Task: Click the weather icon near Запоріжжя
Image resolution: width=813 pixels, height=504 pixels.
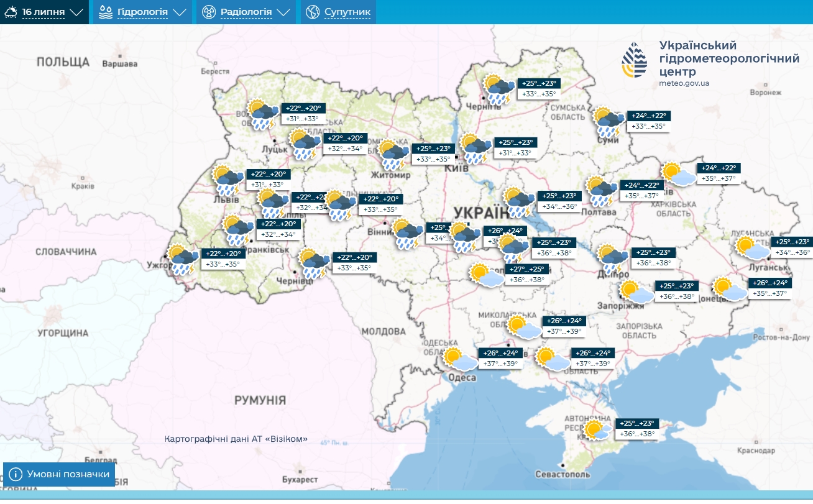Action: [x=636, y=291]
